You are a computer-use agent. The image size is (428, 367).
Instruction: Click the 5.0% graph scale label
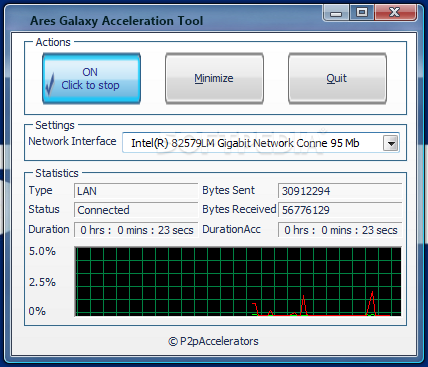tap(42, 251)
